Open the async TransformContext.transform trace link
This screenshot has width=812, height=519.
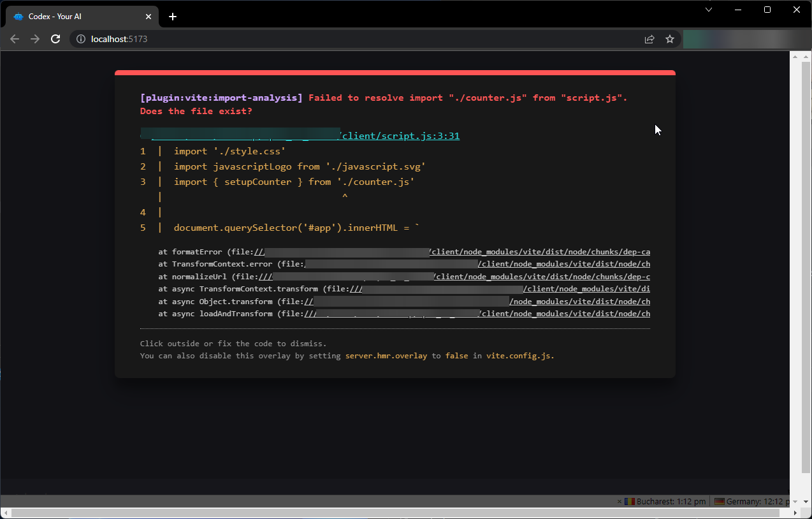coord(587,289)
